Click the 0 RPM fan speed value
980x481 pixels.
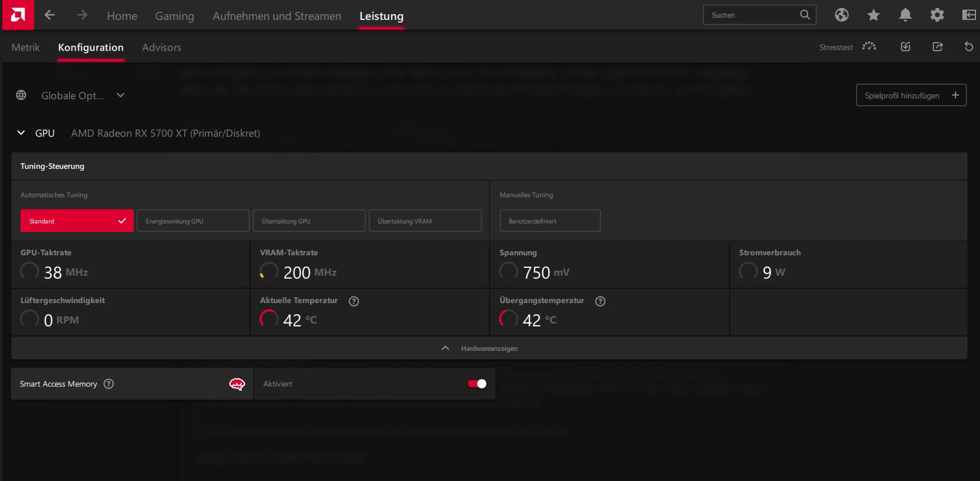[61, 320]
